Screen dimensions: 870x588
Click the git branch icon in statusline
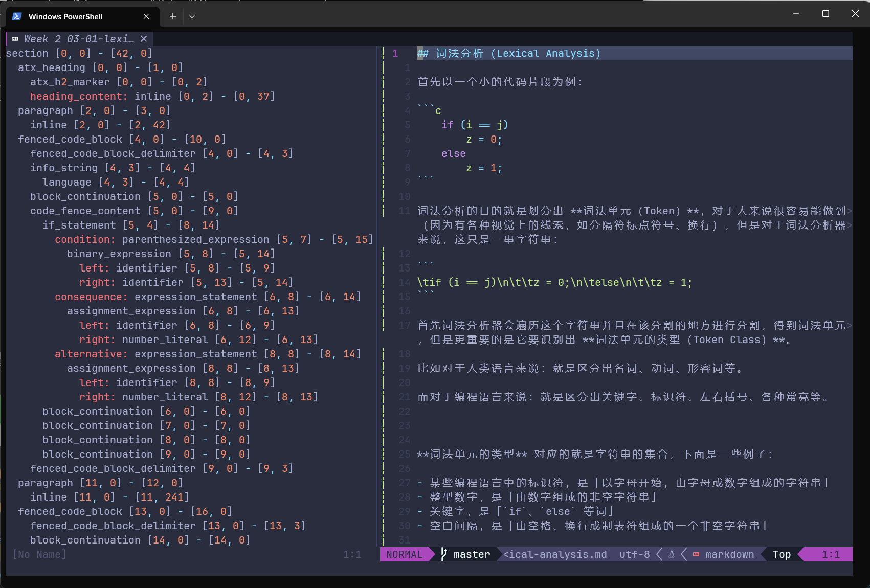click(x=444, y=554)
